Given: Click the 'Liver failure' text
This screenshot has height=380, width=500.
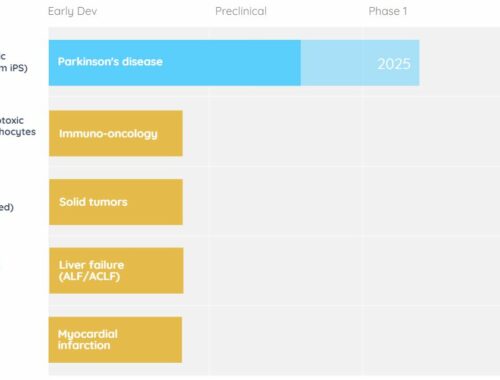Looking at the screenshot, I should point(91,265).
